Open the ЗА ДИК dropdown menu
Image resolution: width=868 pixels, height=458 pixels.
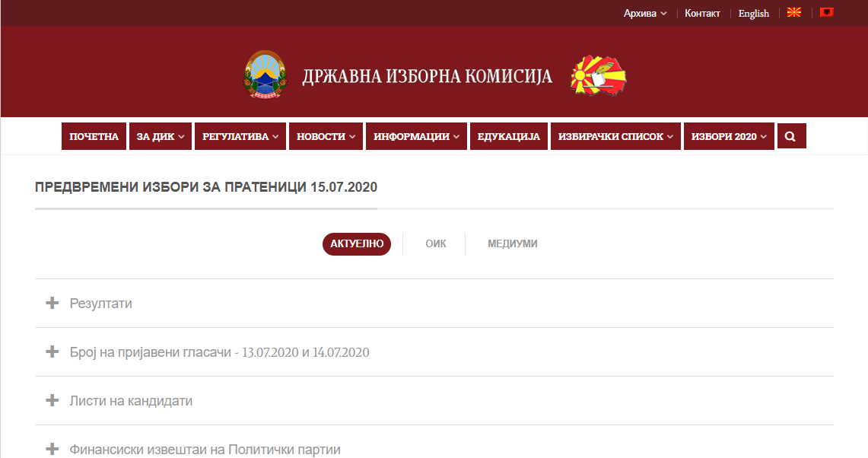(160, 137)
